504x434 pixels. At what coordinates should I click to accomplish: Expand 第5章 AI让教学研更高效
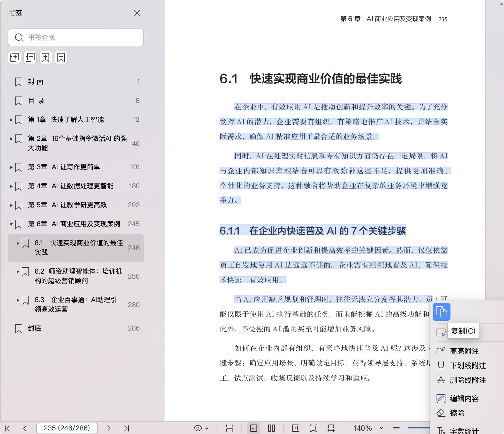click(11, 205)
